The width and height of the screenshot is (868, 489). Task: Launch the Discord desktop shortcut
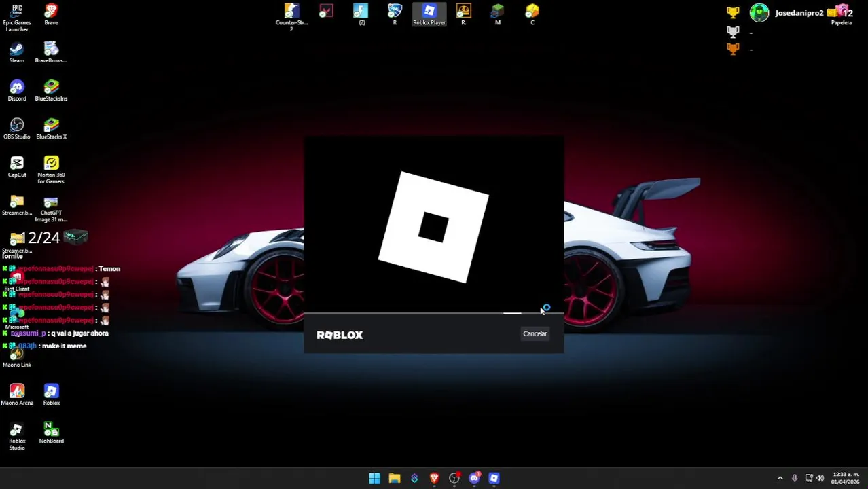point(17,91)
